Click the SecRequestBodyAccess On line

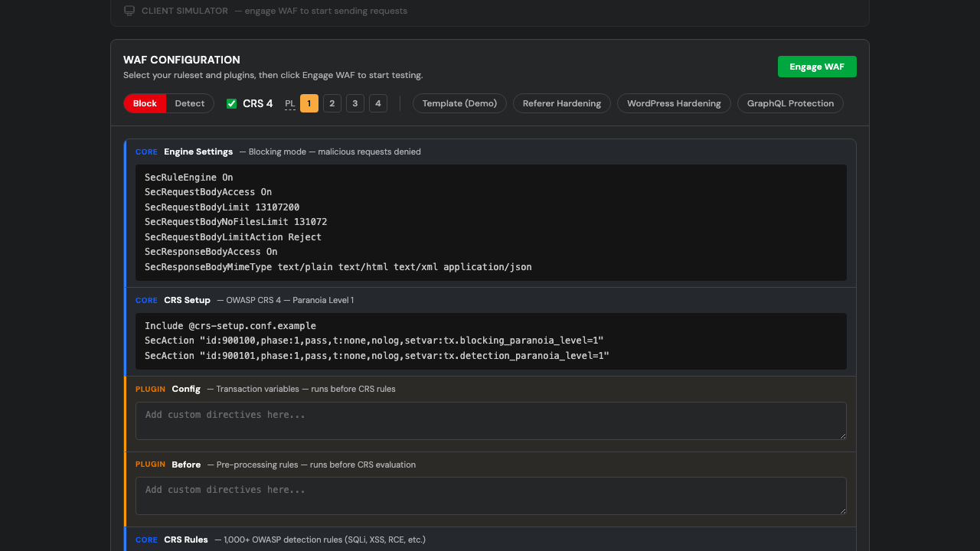click(x=208, y=192)
